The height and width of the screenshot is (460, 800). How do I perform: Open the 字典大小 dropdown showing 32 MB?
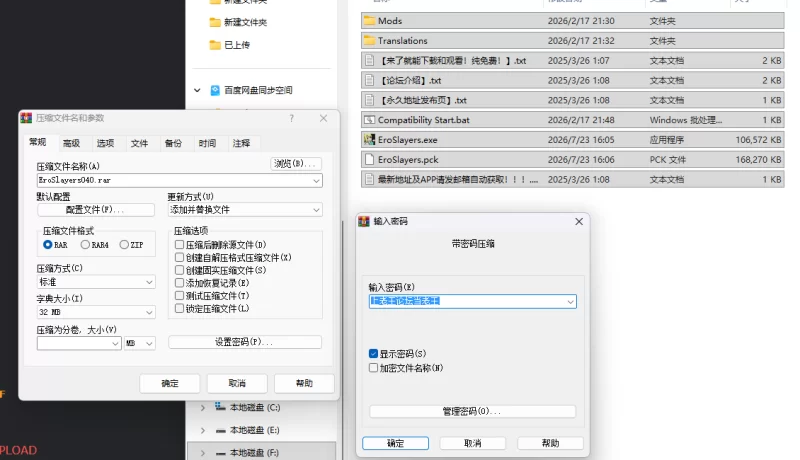pyautogui.click(x=96, y=312)
